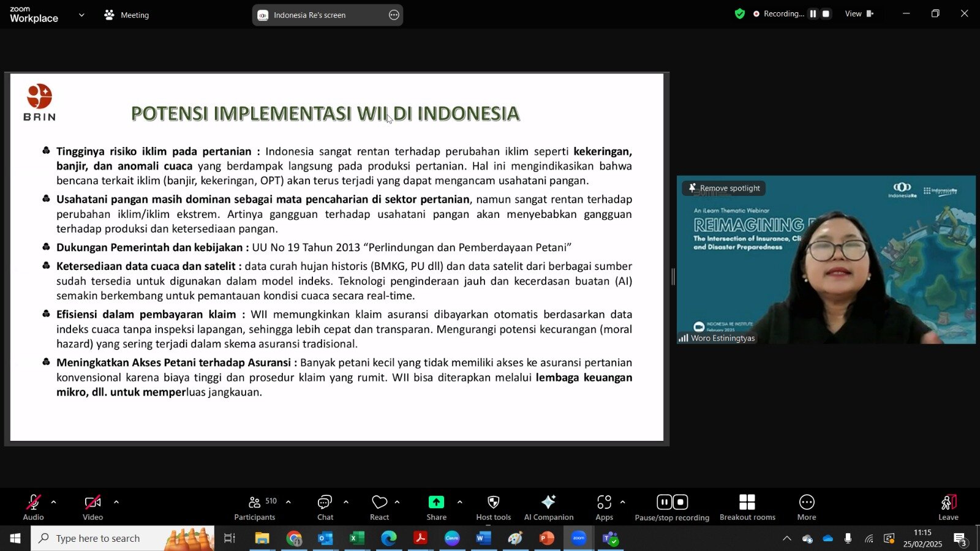Click the shared slide content
This screenshot has height=551, width=980.
point(337,257)
